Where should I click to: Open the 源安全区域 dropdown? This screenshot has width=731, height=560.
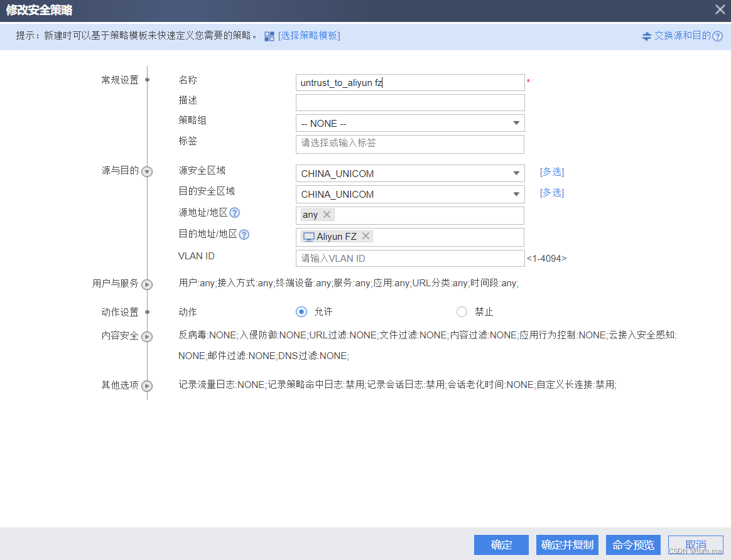410,173
